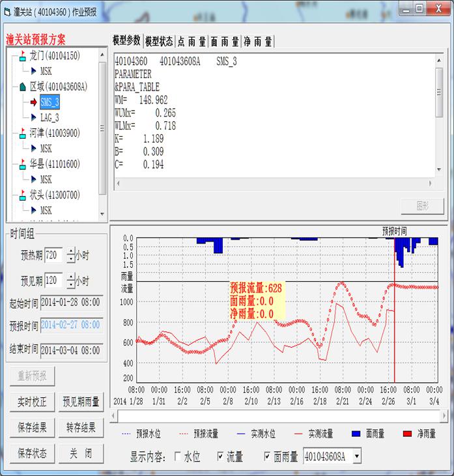Select 河津(41003900) in the tree

55,133
